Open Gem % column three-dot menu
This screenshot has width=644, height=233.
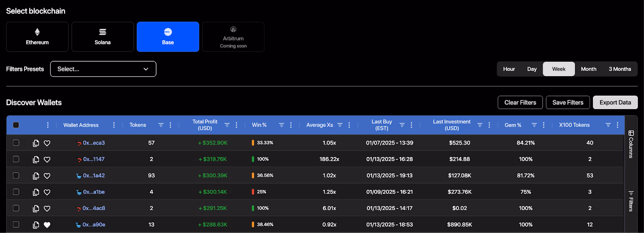543,125
